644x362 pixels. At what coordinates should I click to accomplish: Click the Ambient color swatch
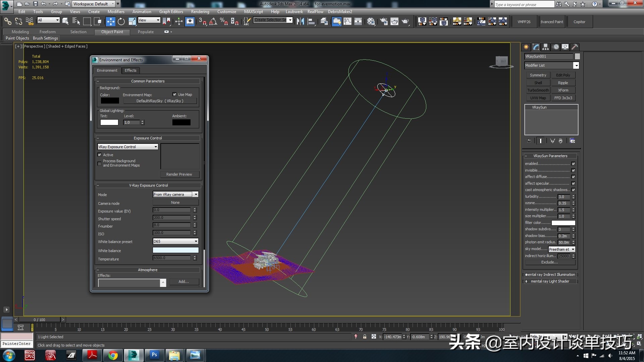181,122
